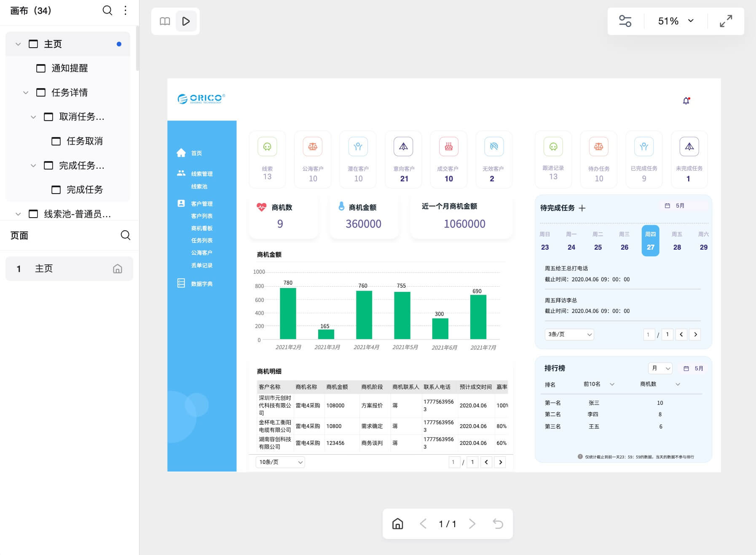The image size is (756, 555).
Task: Open the canvas panel three-dot menu
Action: pos(126,11)
